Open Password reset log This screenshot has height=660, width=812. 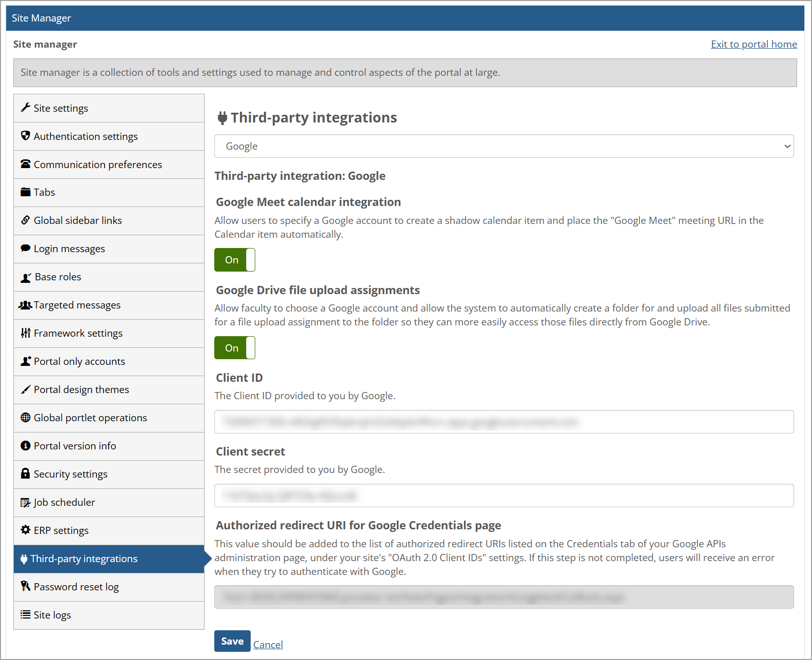tap(109, 587)
